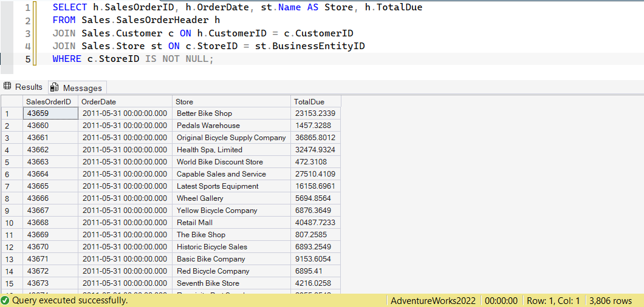Click the World Bike Discount Store cell
This screenshot has height=307, width=644.
click(x=231, y=162)
